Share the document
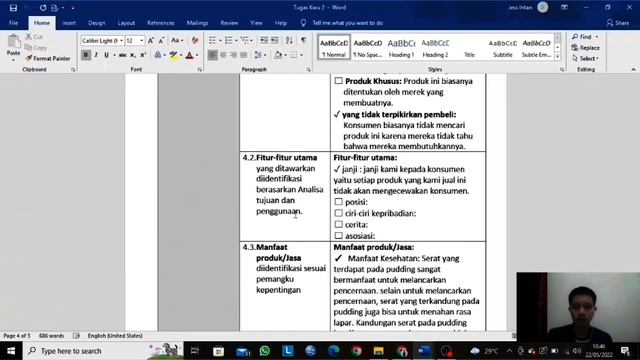The width and height of the screenshot is (640, 360). click(618, 23)
